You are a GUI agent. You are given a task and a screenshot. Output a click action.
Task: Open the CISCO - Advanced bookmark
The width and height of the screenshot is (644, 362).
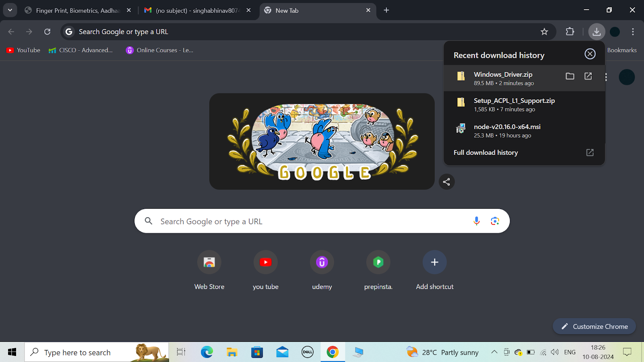tap(80, 50)
